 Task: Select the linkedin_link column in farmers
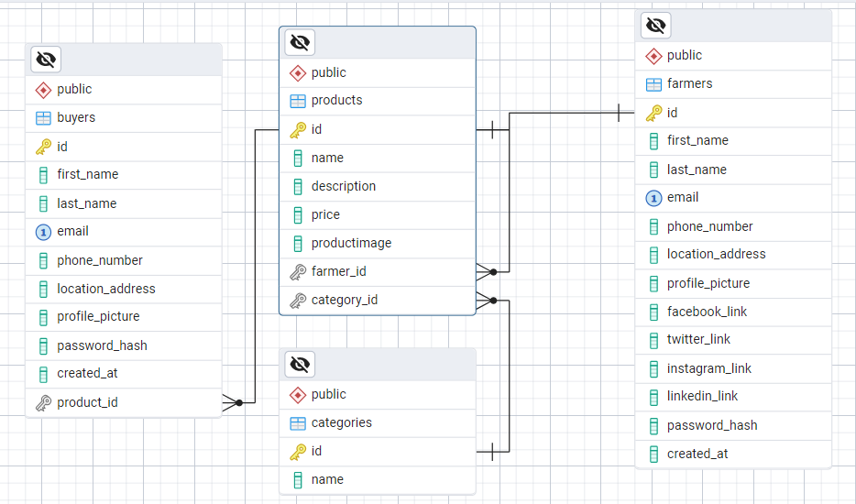[702, 396]
